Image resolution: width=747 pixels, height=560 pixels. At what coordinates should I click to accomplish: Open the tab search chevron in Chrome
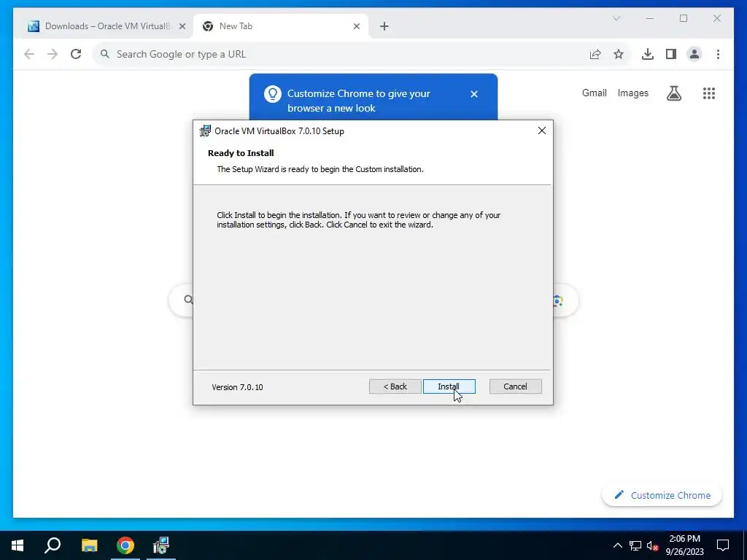[x=616, y=18]
